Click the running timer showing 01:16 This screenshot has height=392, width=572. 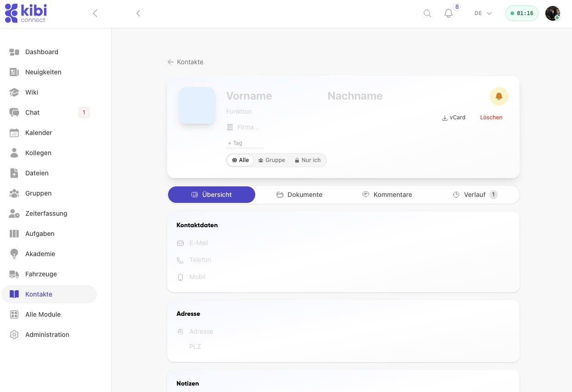(x=522, y=13)
